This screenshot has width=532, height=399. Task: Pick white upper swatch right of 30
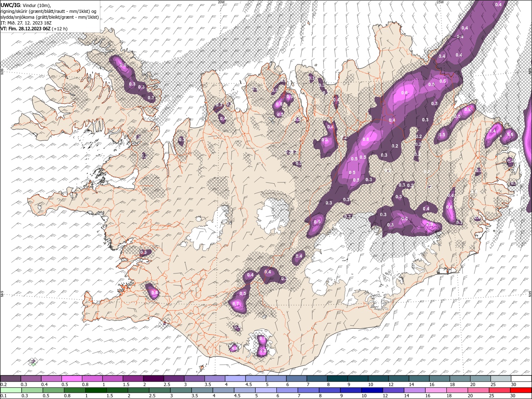[x=521, y=378]
